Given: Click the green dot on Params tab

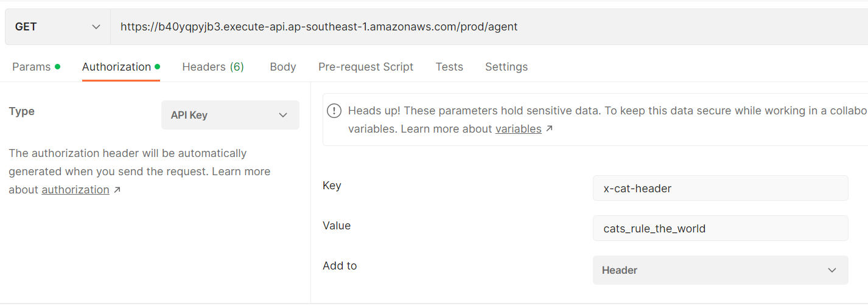Looking at the screenshot, I should coord(57,66).
